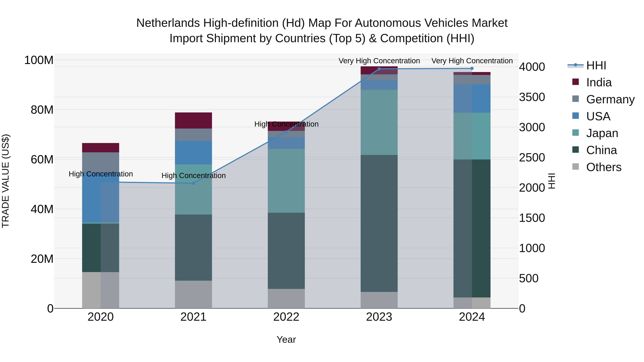Click the 4000 right axis tick label
Viewport: 644px width, 362px height.
[532, 67]
